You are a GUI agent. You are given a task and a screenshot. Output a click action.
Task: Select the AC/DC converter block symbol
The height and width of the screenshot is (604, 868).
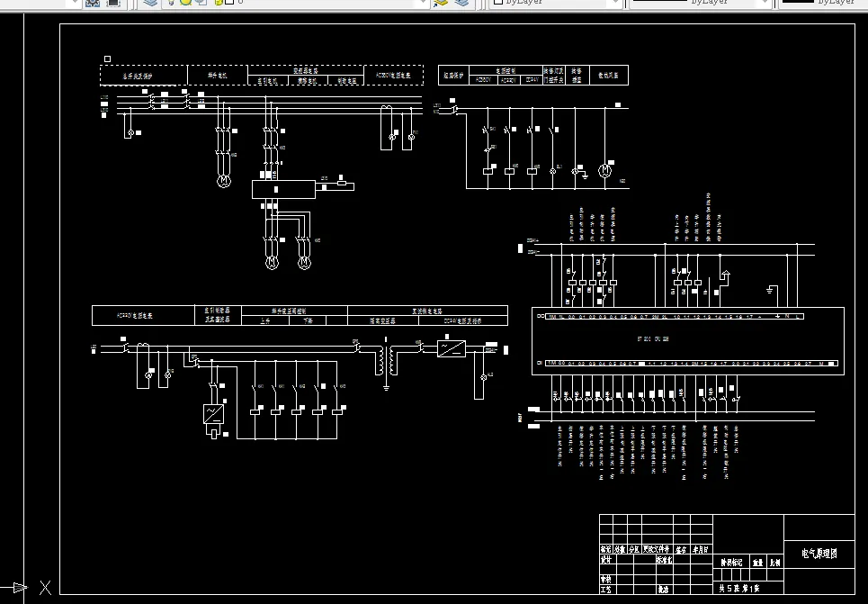click(x=452, y=348)
